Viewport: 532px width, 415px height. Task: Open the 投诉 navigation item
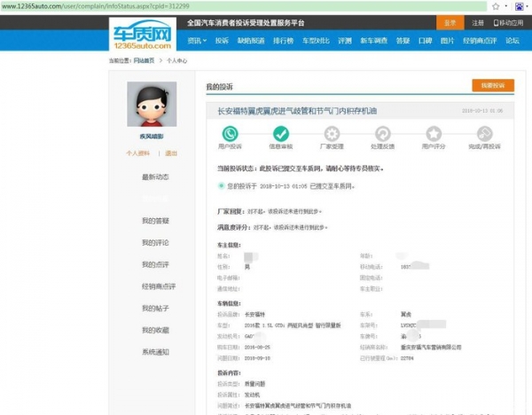(222, 41)
